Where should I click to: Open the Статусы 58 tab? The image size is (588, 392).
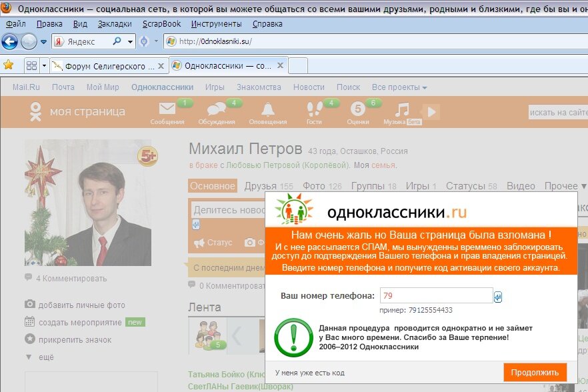[471, 186]
